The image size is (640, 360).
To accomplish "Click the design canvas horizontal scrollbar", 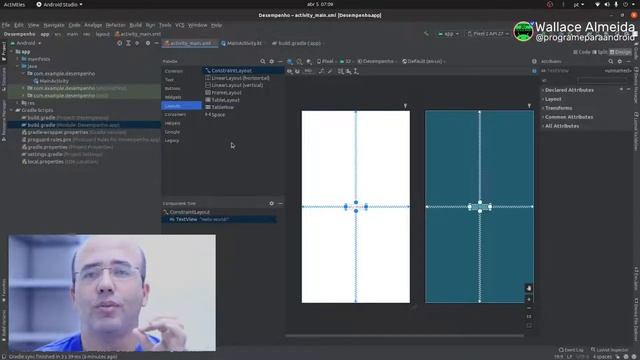I will tap(404, 336).
